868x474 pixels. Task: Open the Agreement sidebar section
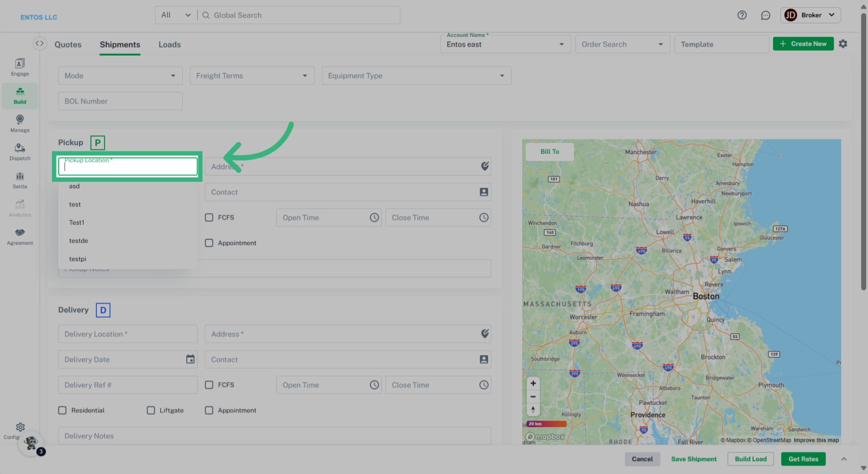point(20,237)
